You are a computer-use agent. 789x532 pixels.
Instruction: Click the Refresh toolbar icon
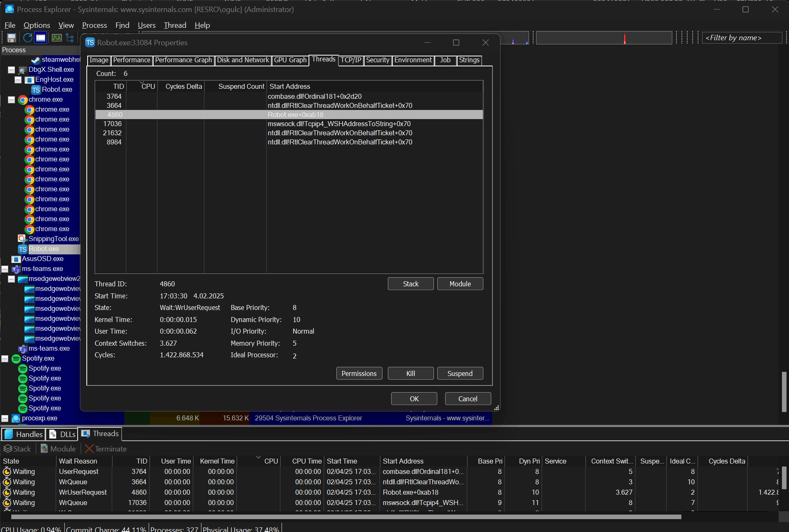point(27,38)
